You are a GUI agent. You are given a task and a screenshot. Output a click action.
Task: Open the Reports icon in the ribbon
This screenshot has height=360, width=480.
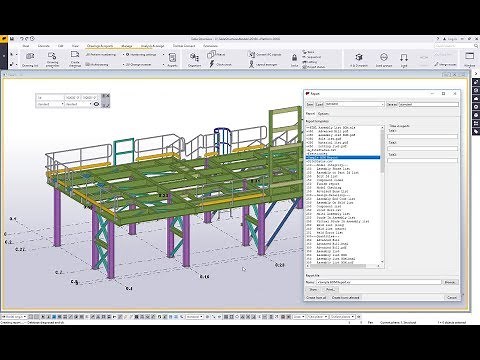tap(172, 59)
